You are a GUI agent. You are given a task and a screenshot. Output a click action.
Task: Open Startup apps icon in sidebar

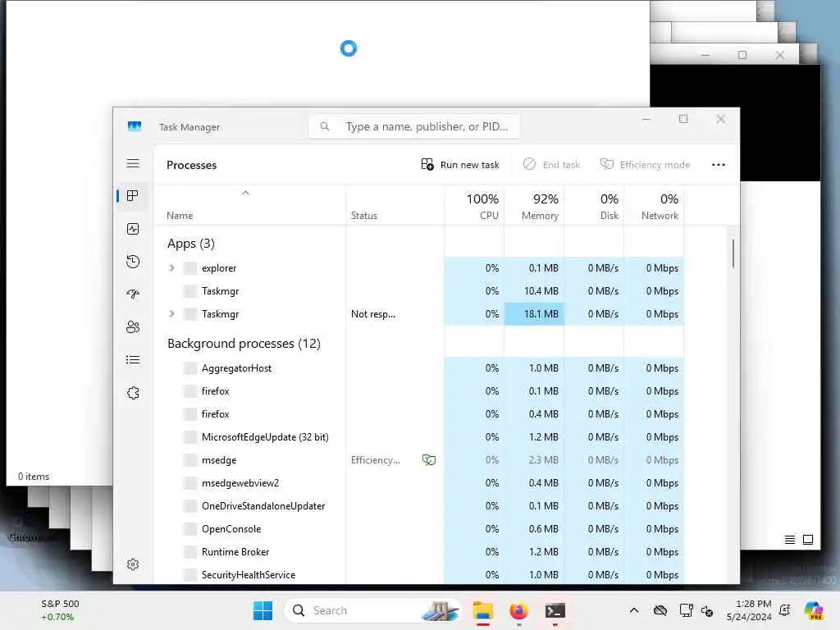coord(133,294)
